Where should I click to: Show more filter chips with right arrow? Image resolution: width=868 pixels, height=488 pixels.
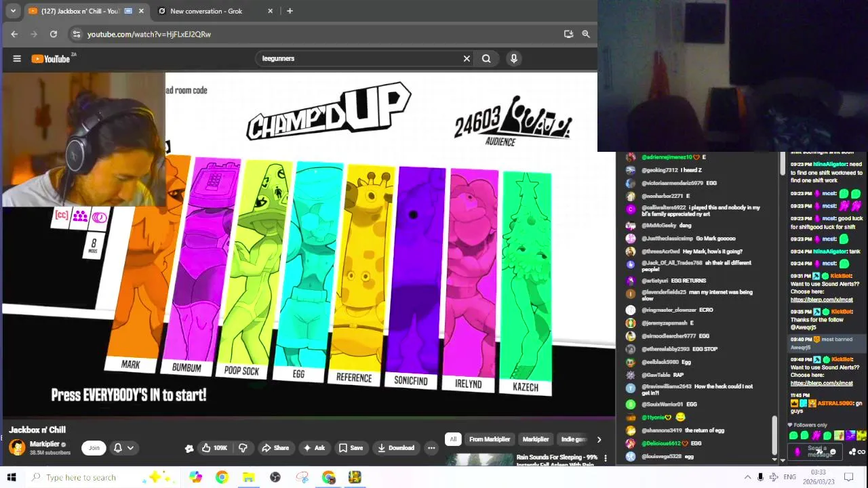[599, 439]
